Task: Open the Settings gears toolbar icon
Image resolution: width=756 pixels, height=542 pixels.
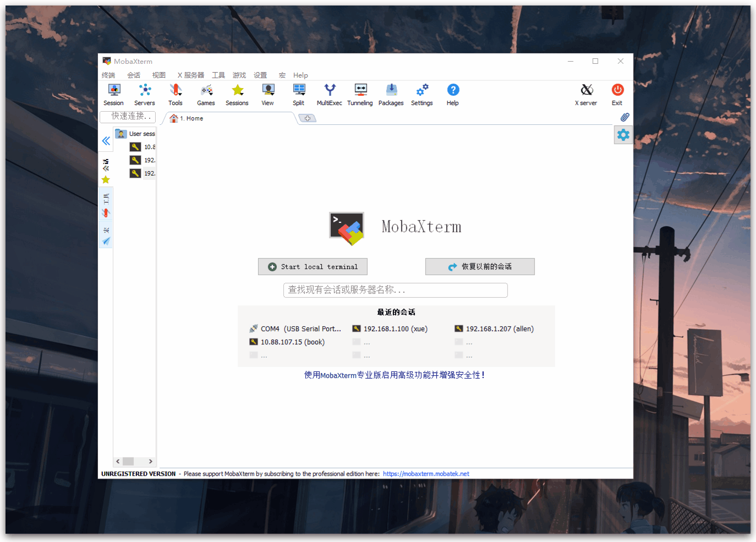Action: tap(422, 94)
